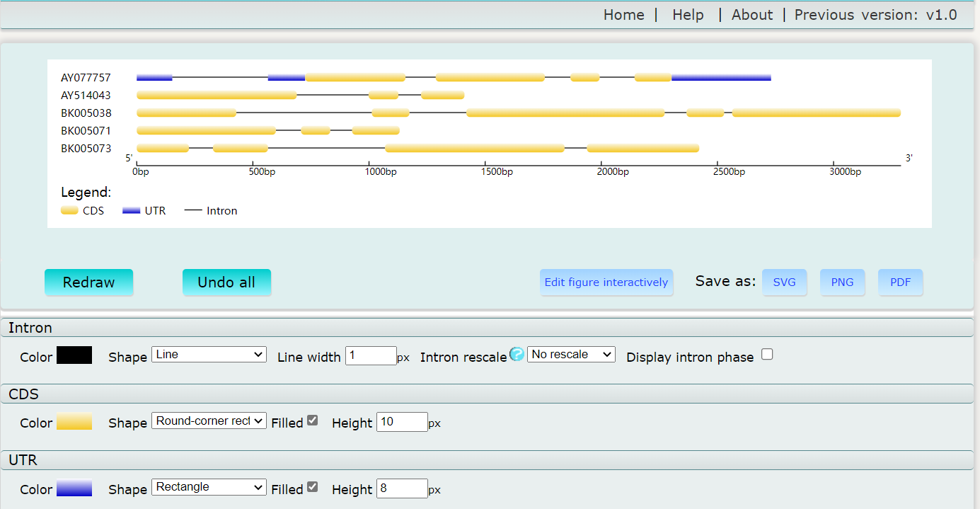The width and height of the screenshot is (980, 509).
Task: Pick the CDS color swatch
Action: tap(74, 421)
